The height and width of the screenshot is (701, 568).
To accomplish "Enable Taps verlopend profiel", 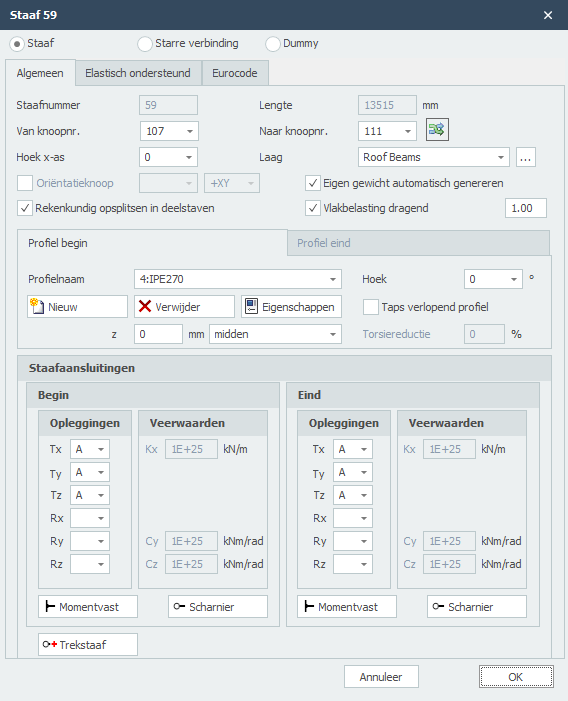I will click(370, 307).
